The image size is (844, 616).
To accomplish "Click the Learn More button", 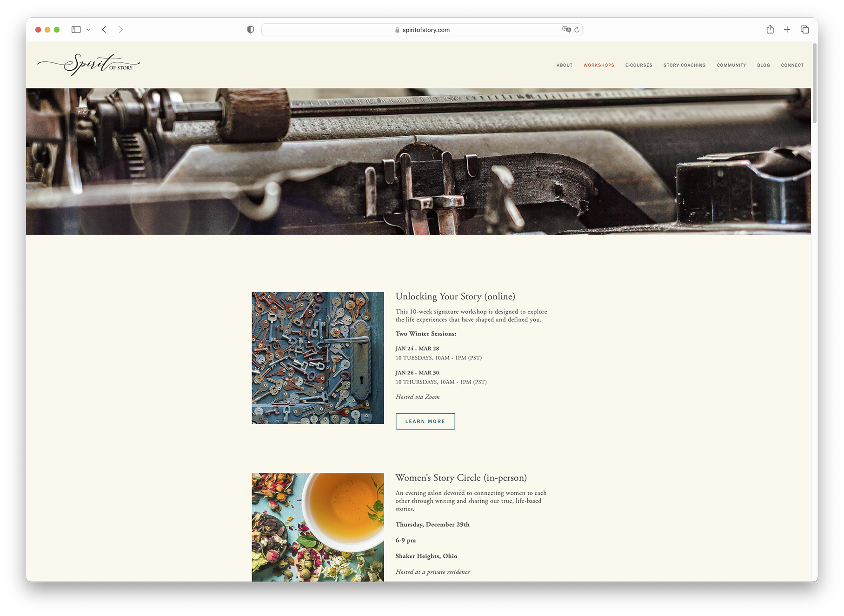I will [425, 421].
